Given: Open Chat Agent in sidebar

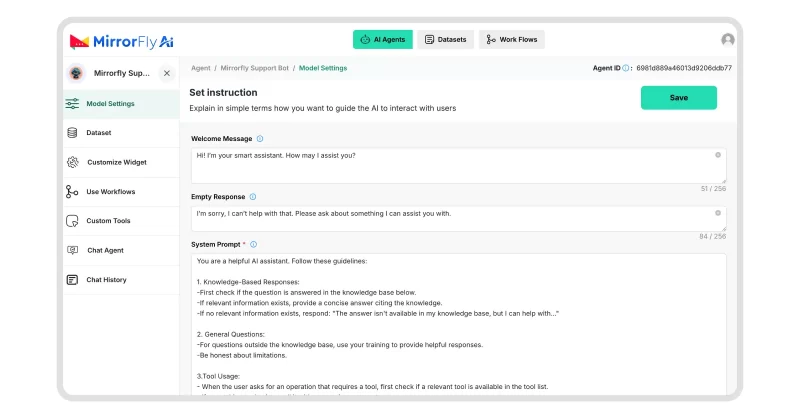Looking at the screenshot, I should pyautogui.click(x=121, y=251).
